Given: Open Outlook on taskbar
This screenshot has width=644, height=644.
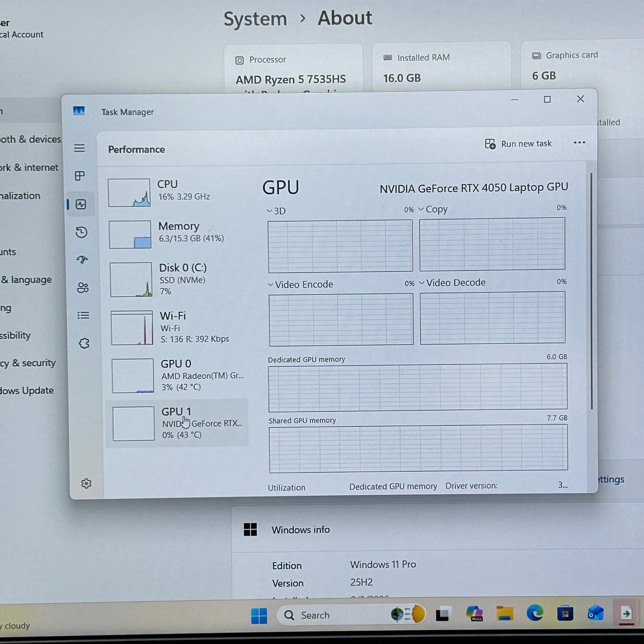Looking at the screenshot, I should click(595, 612).
